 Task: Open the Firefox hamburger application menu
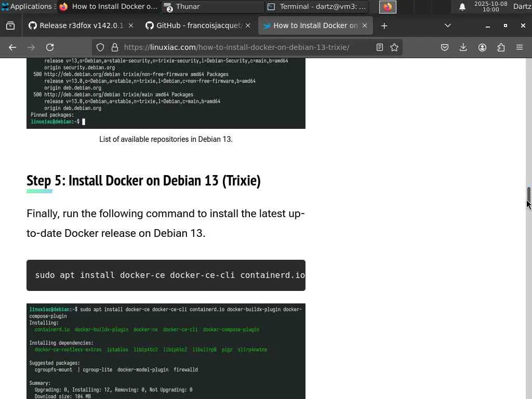(520, 47)
